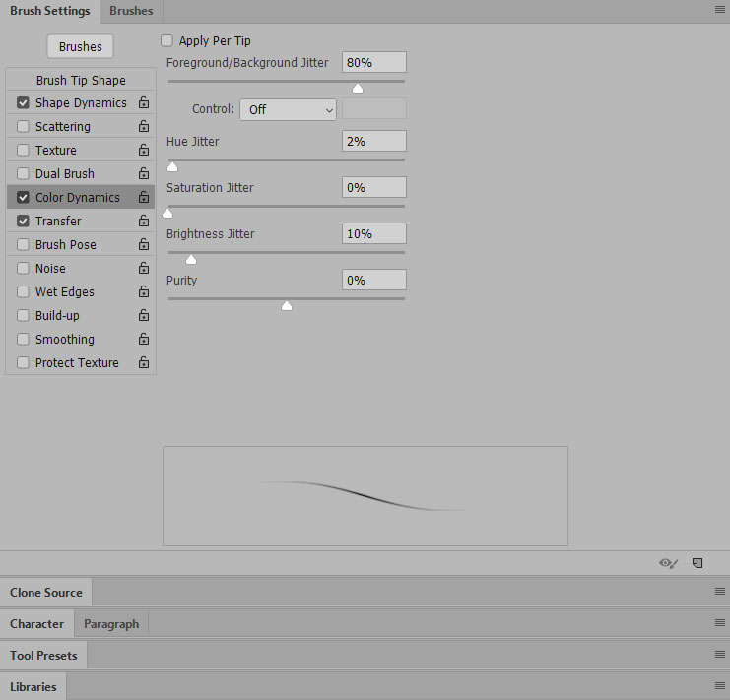Enable the Build-up checkbox
Image resolution: width=730 pixels, height=700 pixels.
tap(23, 315)
